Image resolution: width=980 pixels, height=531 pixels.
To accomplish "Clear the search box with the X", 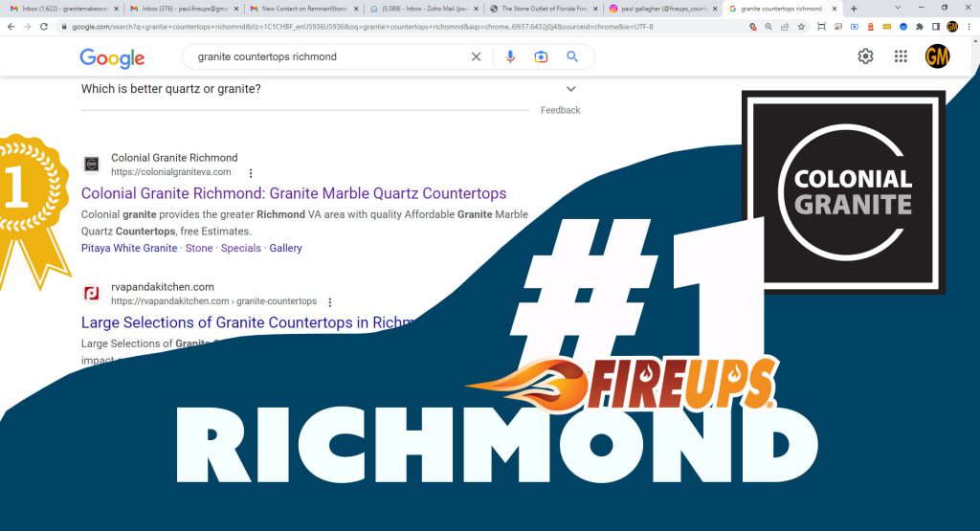I will pos(476,56).
